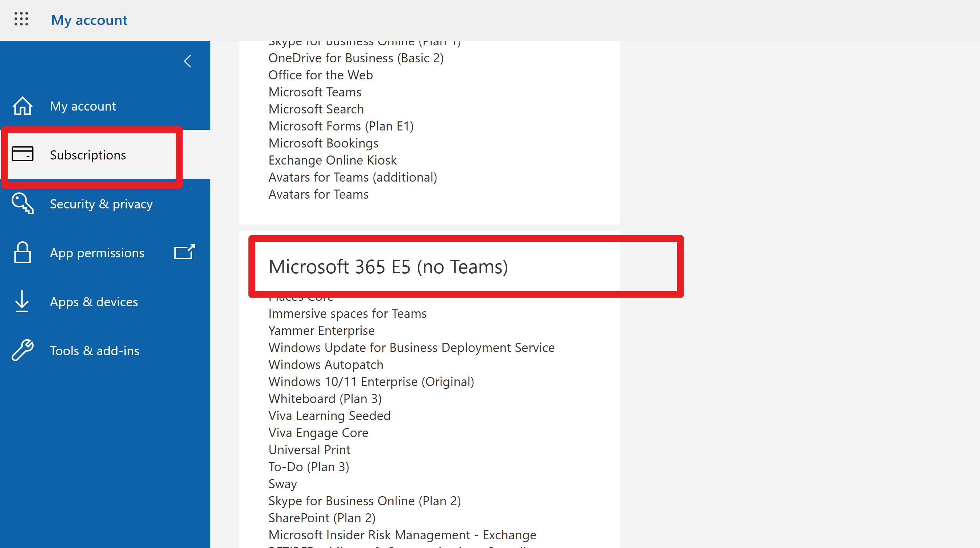
Task: Open Tools & add-ins section
Action: [x=95, y=350]
